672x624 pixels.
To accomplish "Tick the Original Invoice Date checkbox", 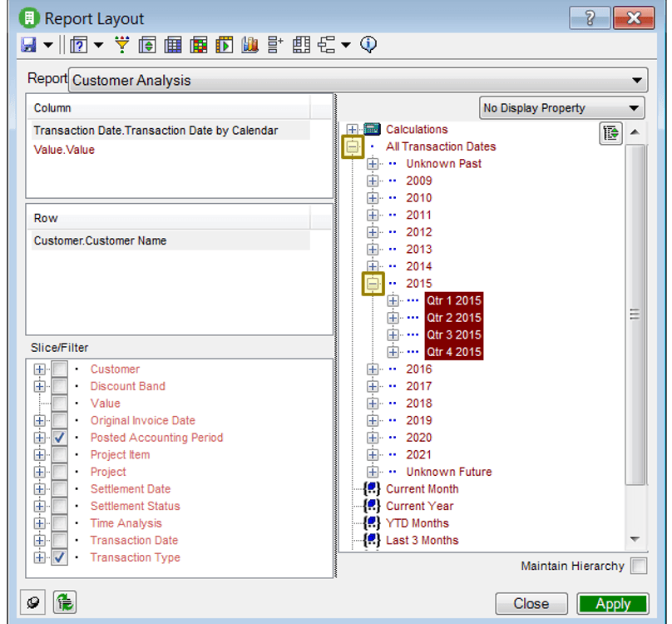I will pyautogui.click(x=59, y=421).
